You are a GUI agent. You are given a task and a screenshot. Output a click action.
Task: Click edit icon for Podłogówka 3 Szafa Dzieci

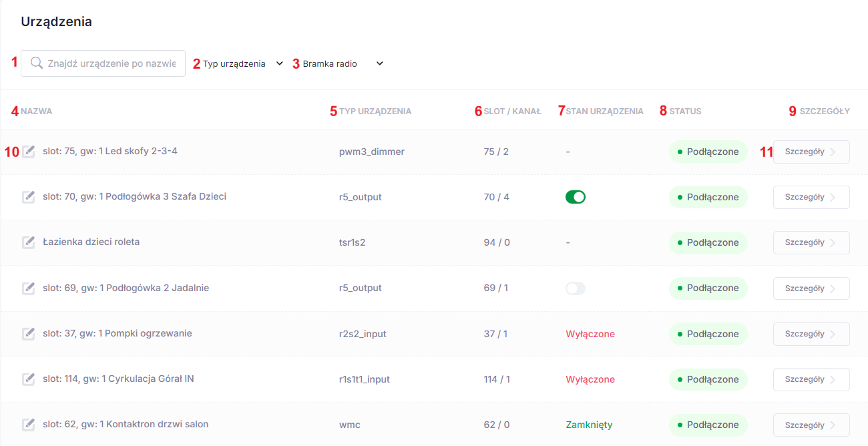(x=28, y=197)
